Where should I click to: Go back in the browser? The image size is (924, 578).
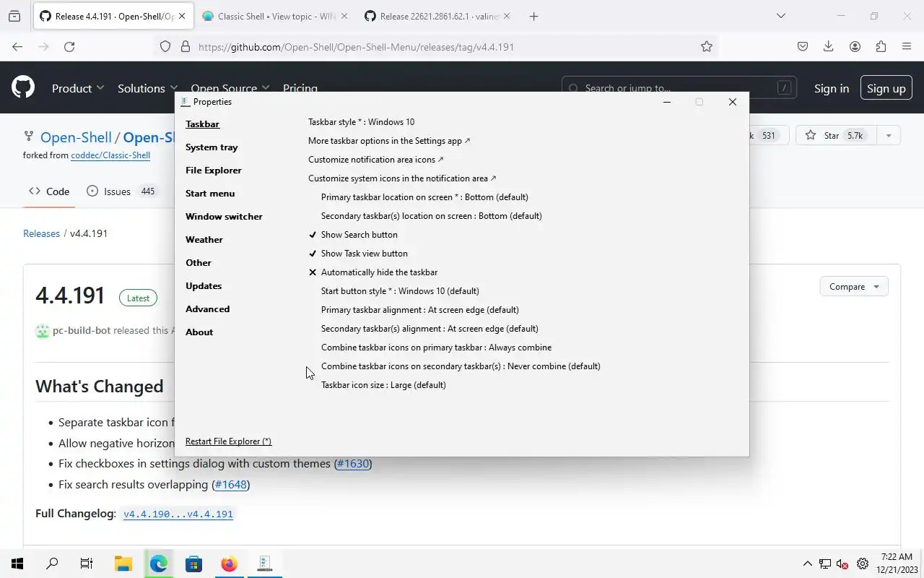pos(17,46)
